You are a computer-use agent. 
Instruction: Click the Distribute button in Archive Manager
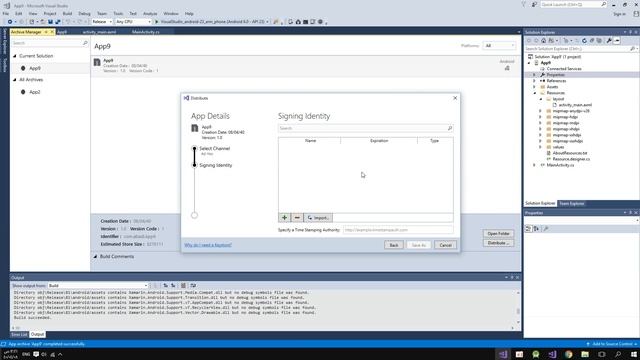[498, 243]
